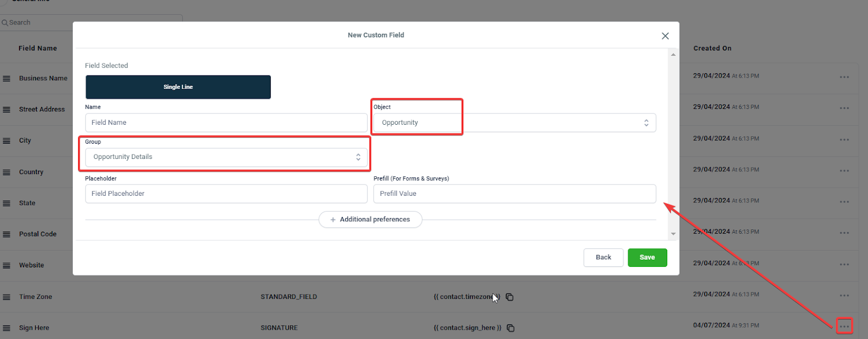
Task: Copy the contact.timezone merge key
Action: tap(510, 297)
